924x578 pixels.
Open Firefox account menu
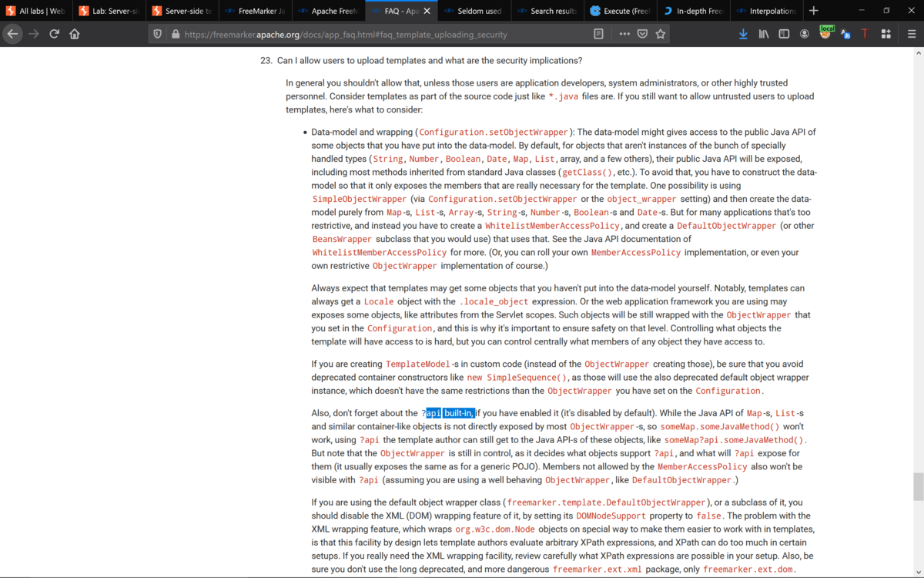(805, 34)
